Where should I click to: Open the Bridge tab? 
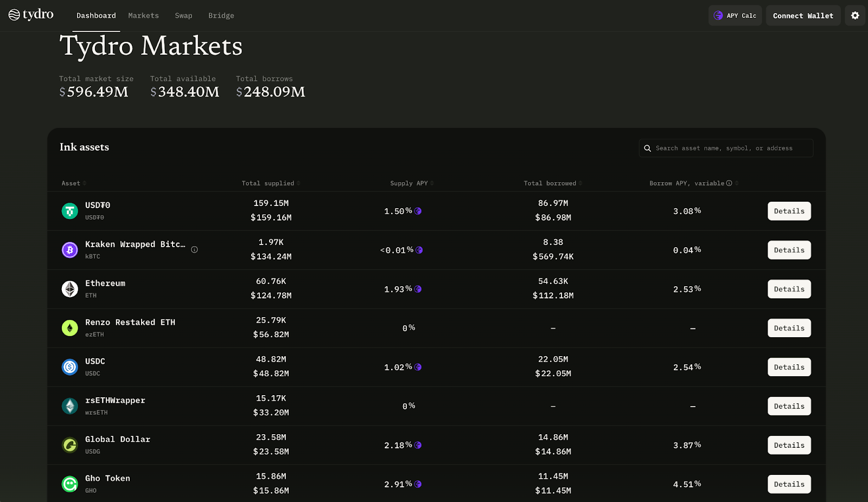(221, 16)
